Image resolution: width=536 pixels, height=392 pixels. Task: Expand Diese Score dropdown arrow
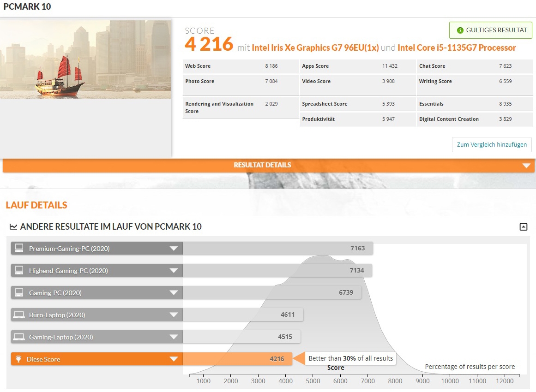click(174, 359)
